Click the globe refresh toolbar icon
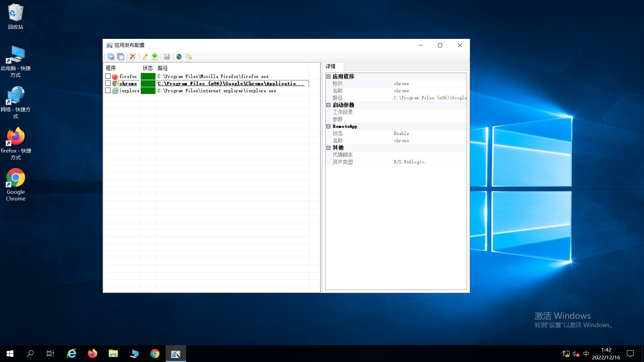Viewport: 644px width, 362px height. [179, 57]
